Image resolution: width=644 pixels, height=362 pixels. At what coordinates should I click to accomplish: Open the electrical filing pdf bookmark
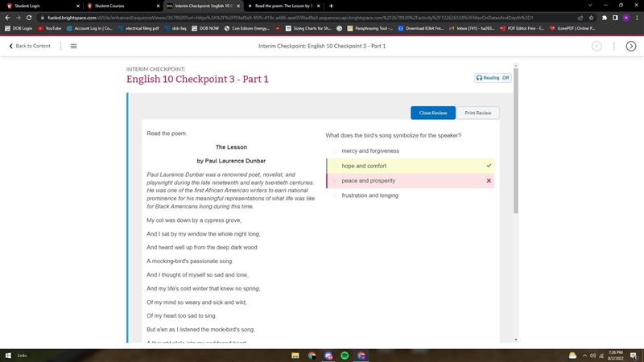tap(138, 28)
